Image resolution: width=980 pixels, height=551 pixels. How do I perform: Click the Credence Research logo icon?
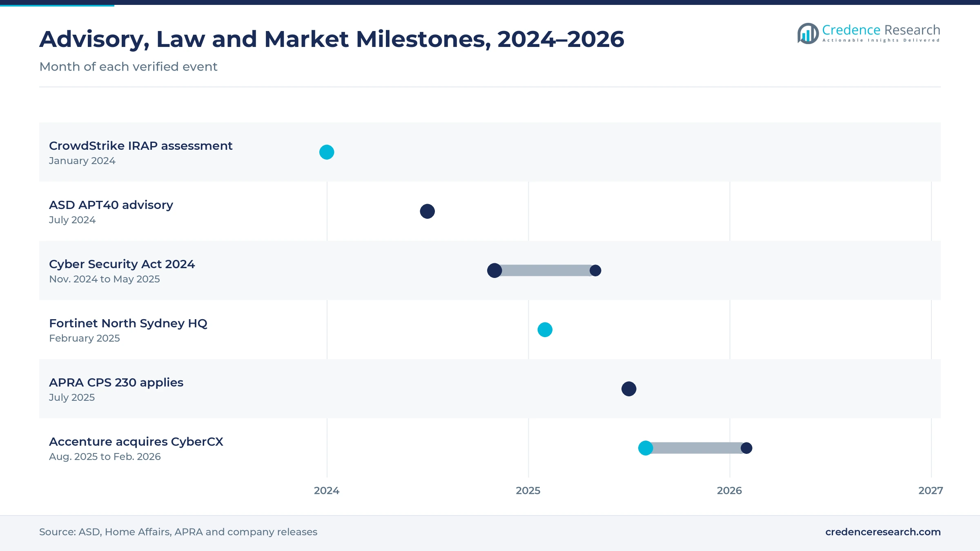pos(808,33)
